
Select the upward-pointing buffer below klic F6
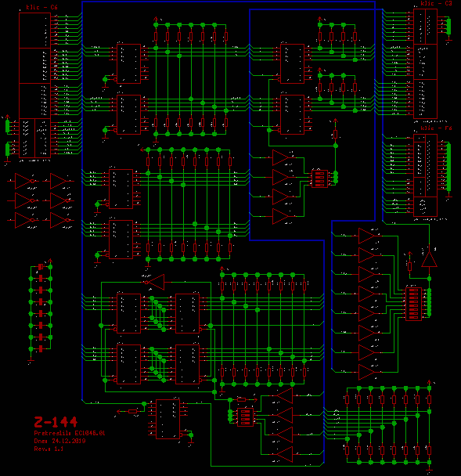(429, 259)
